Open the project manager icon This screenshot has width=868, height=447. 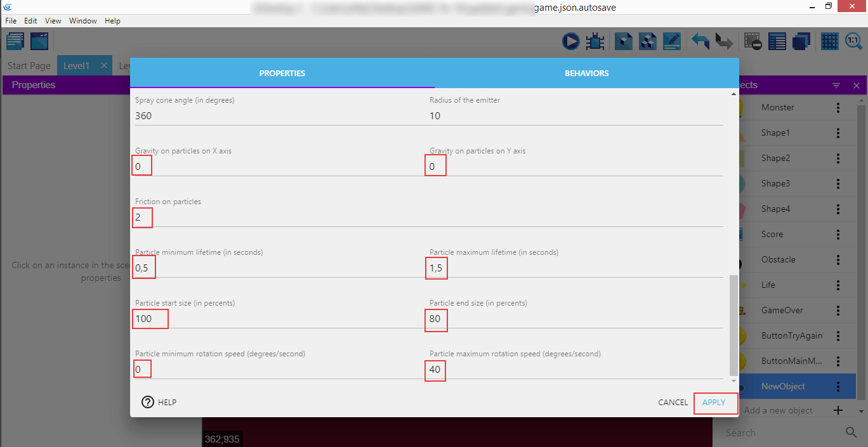tap(15, 42)
